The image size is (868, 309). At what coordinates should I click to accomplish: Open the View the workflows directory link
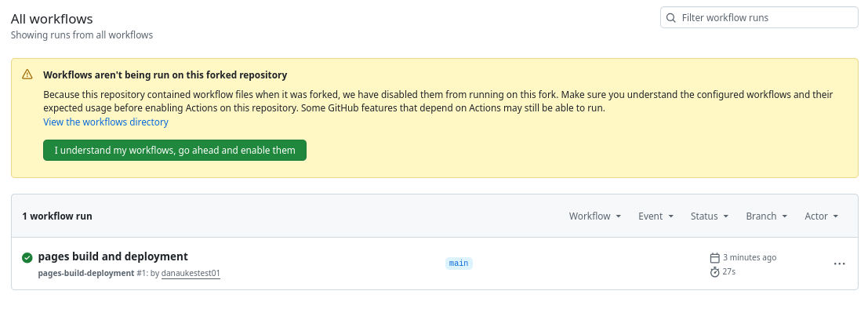pyautogui.click(x=106, y=122)
